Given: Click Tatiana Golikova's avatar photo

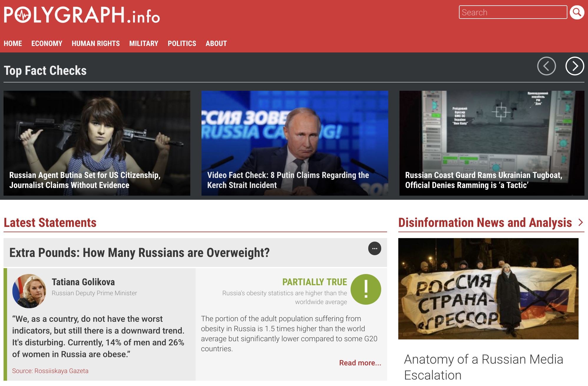Looking at the screenshot, I should (29, 291).
